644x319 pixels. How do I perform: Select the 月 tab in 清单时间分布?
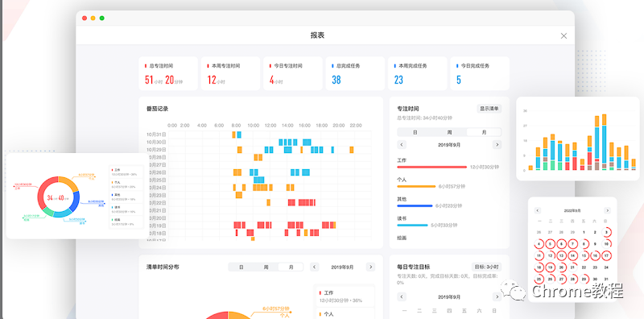point(291,267)
